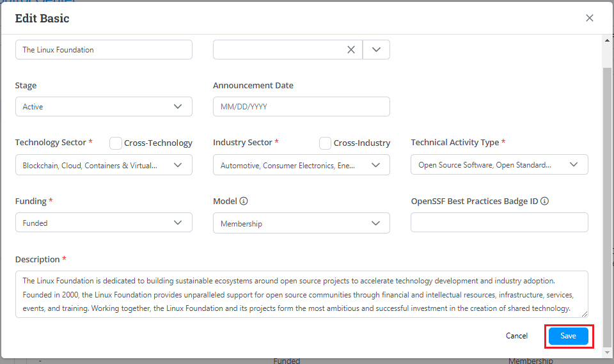Enable the Cross-Technology checkbox
614x364 pixels.
116,143
